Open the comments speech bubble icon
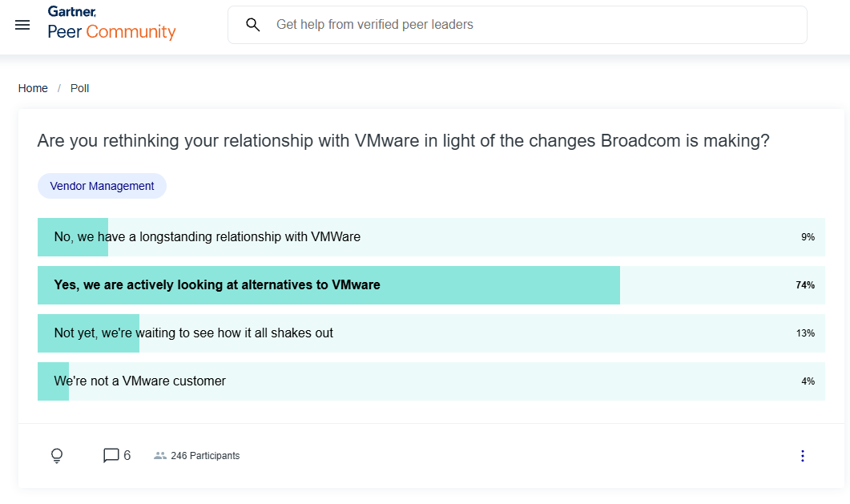The height and width of the screenshot is (504, 850). click(x=111, y=455)
